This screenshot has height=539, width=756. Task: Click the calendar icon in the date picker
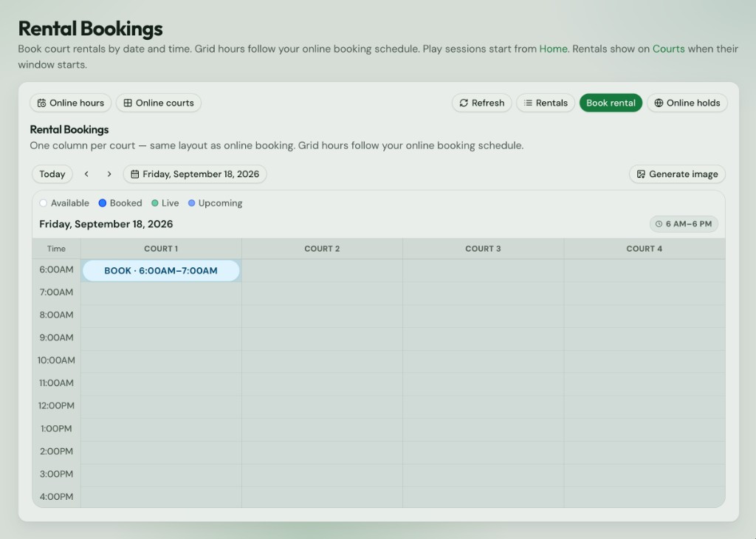(135, 174)
